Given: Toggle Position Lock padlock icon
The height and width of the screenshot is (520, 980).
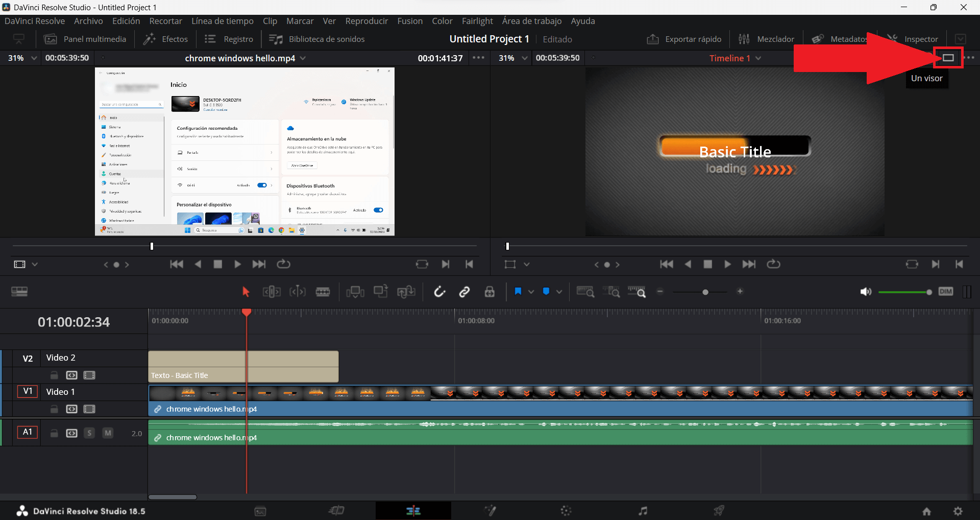Looking at the screenshot, I should 489,292.
